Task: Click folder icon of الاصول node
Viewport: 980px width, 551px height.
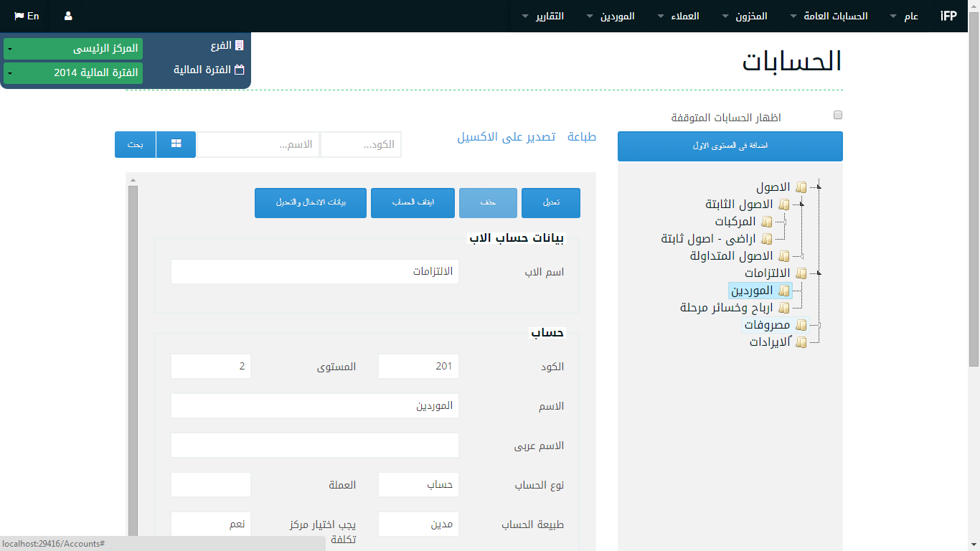Action: (x=801, y=188)
